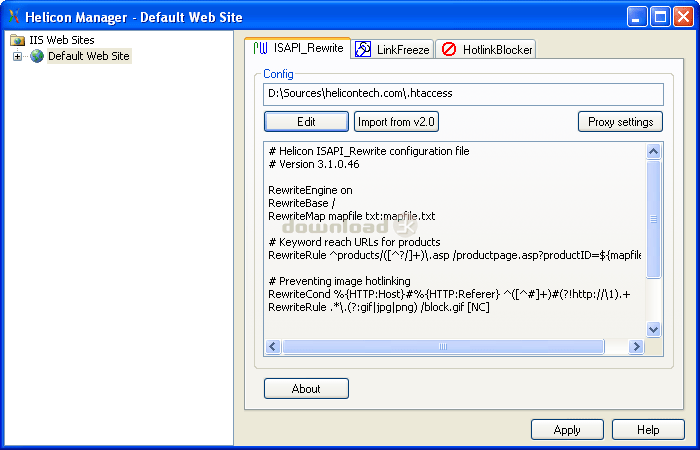The image size is (700, 450).
Task: Click the RewriteRule /block.gif [NC] line
Action: tap(379, 307)
